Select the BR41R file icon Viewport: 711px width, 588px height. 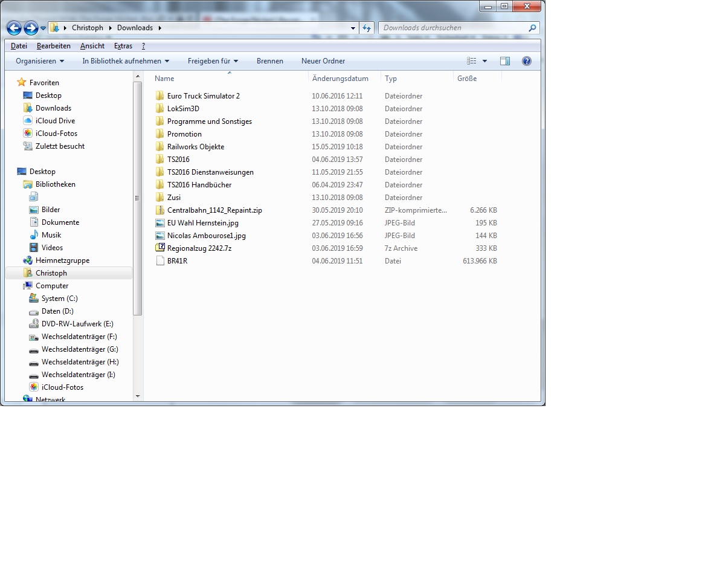tap(159, 261)
